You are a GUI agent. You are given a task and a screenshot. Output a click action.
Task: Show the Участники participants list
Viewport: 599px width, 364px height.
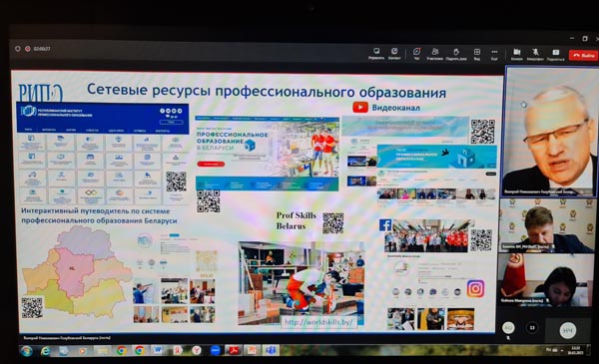tap(434, 54)
